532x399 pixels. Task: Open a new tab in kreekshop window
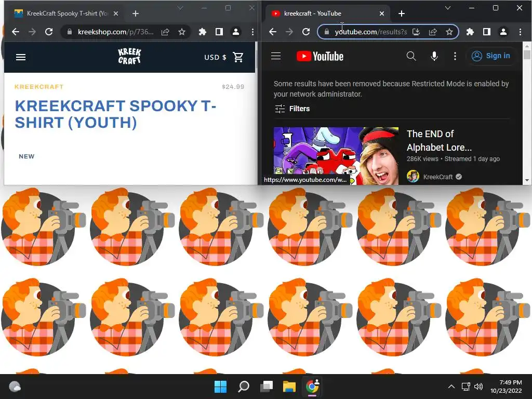click(x=136, y=14)
